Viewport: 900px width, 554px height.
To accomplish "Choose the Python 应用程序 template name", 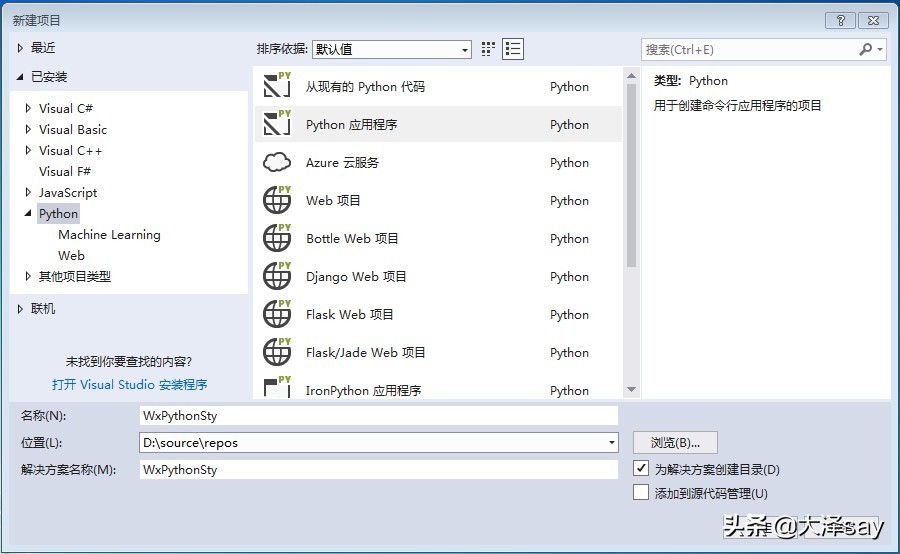I will pyautogui.click(x=351, y=125).
